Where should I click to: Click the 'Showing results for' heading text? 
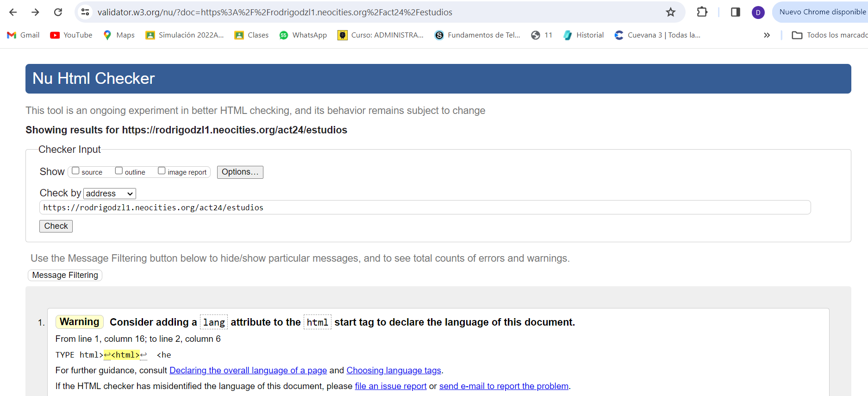(x=186, y=130)
